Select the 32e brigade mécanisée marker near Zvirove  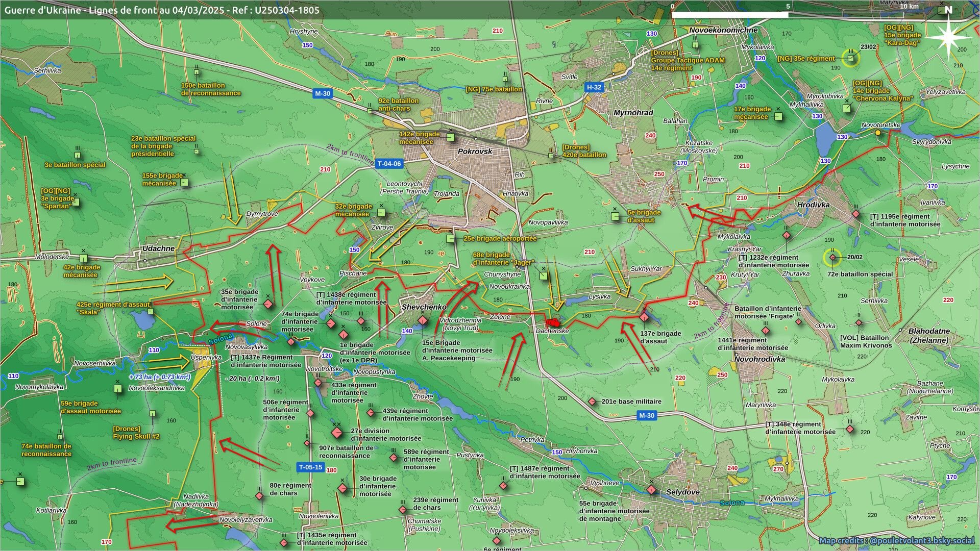coord(381,212)
